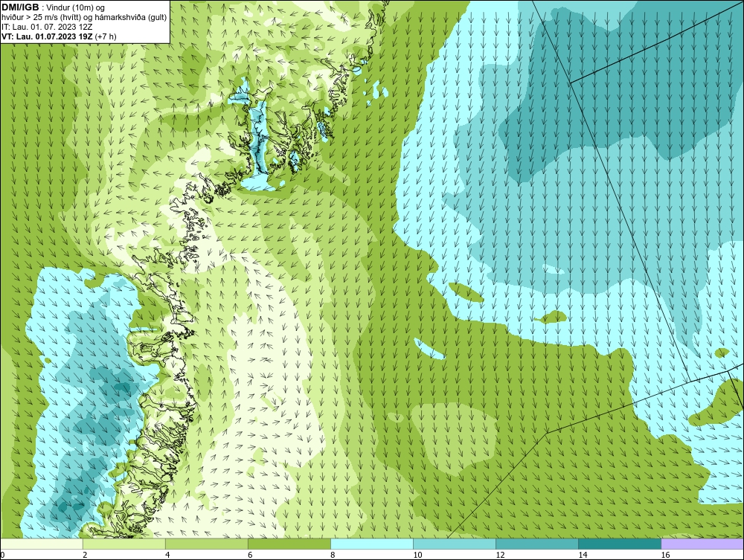Viewport: 744px width, 560px height.
Task: Click the 10–12 m/s aqua legend swatch
Action: pyautogui.click(x=455, y=544)
